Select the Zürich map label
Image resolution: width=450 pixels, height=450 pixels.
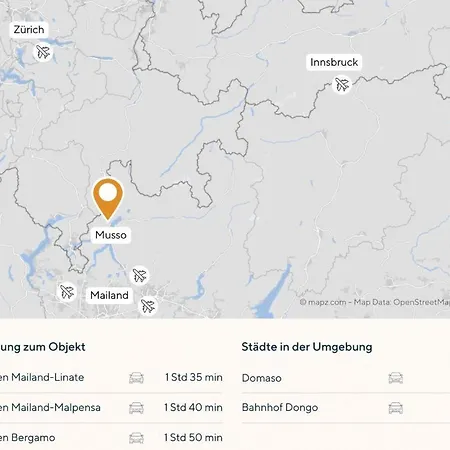point(29,30)
